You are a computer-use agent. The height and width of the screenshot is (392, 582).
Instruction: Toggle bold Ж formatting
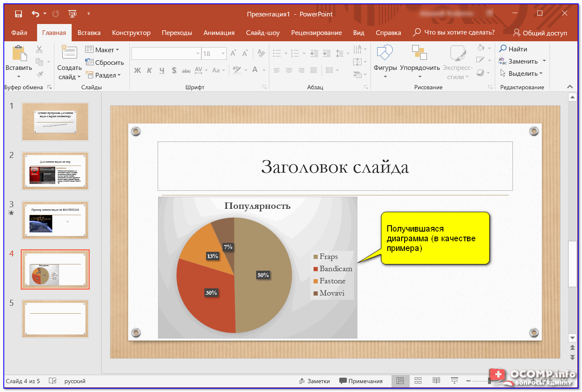(137, 70)
